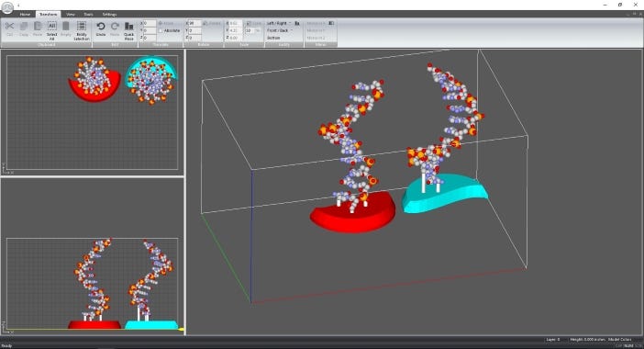Viewport: 644px width, 349px height.
Task: Click the icon right of Left / Right
Action: pyautogui.click(x=297, y=23)
